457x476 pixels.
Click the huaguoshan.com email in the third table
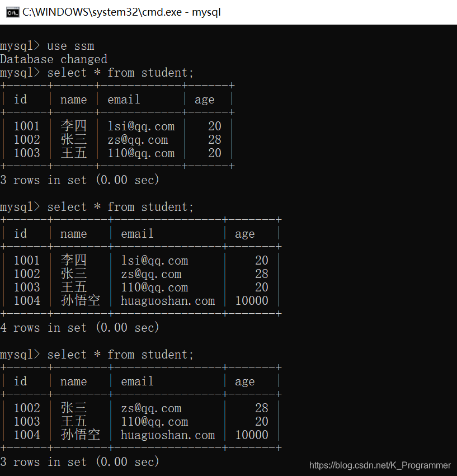click(168, 435)
